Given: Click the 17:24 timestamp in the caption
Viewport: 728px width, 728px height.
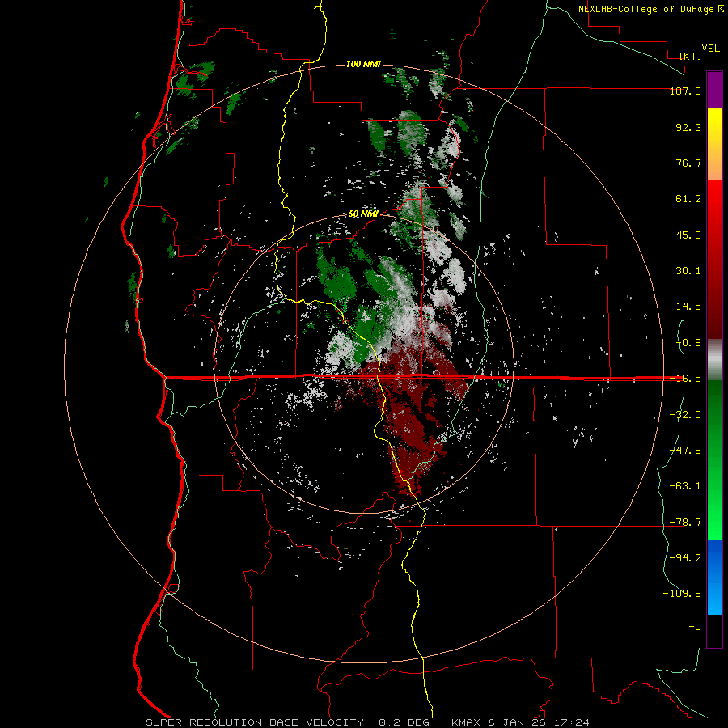Looking at the screenshot, I should tap(574, 722).
